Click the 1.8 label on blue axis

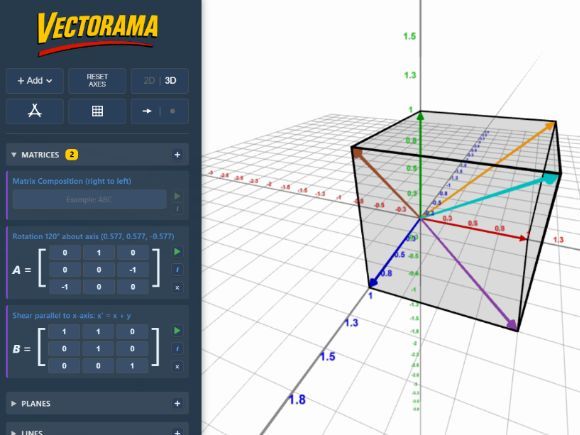tap(297, 399)
